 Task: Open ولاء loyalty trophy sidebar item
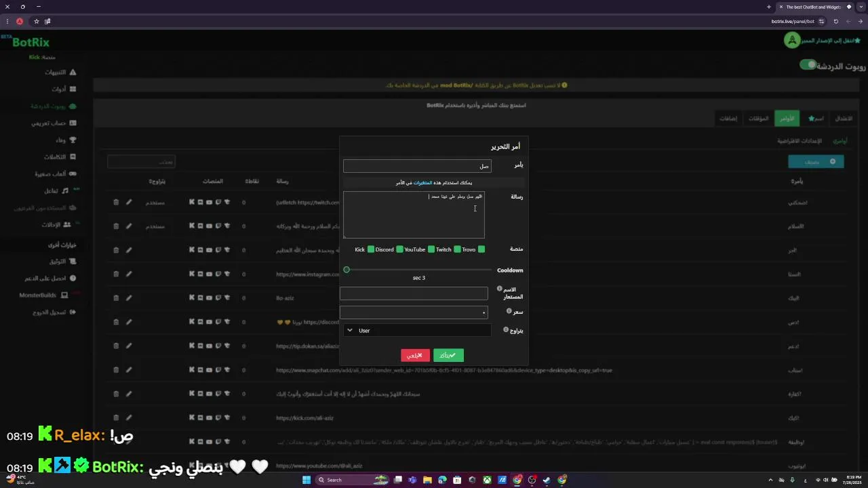click(x=66, y=140)
